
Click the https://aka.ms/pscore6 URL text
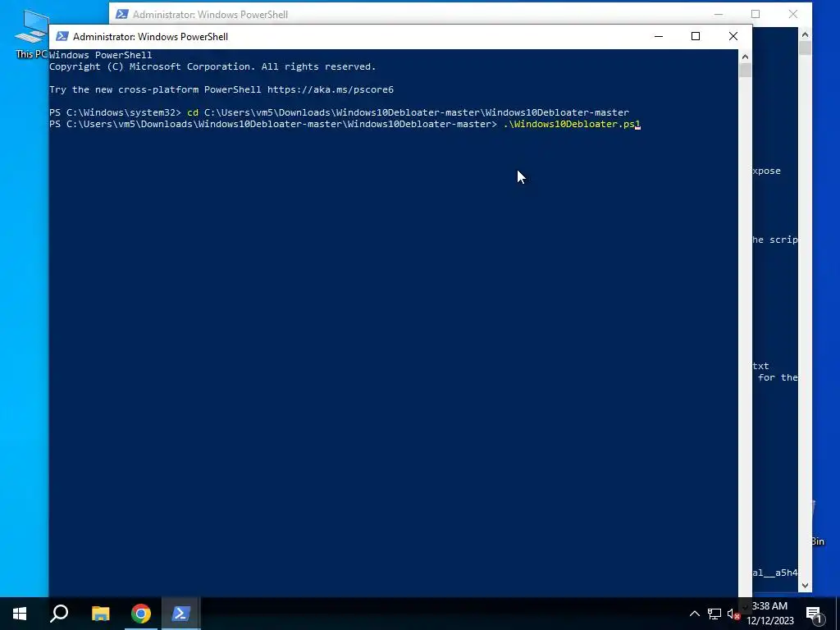(x=331, y=89)
